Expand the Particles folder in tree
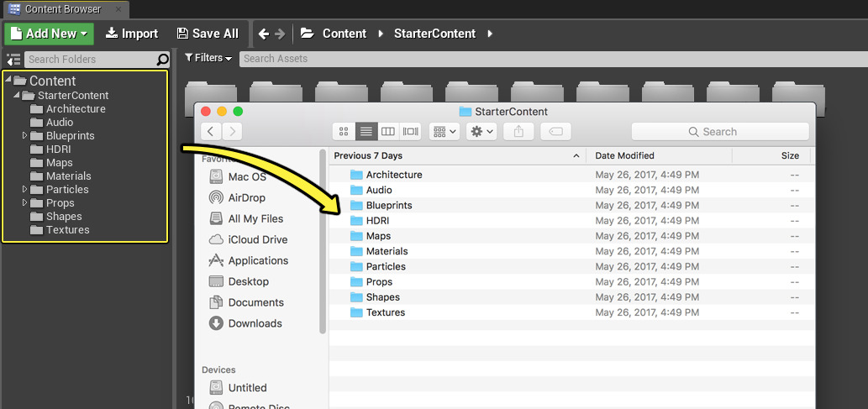Image resolution: width=868 pixels, height=409 pixels. pos(25,189)
